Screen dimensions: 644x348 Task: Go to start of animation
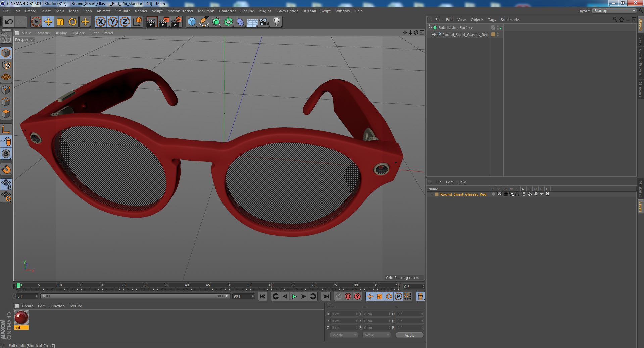[263, 296]
